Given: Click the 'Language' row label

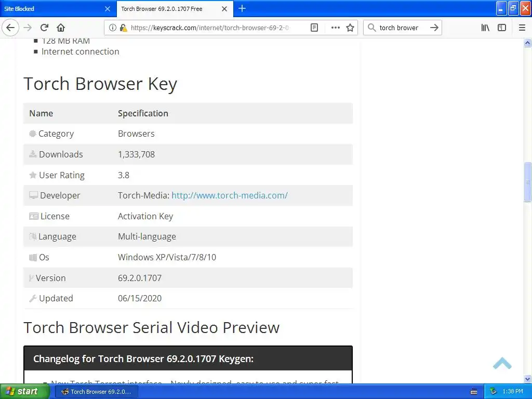Looking at the screenshot, I should [57, 236].
